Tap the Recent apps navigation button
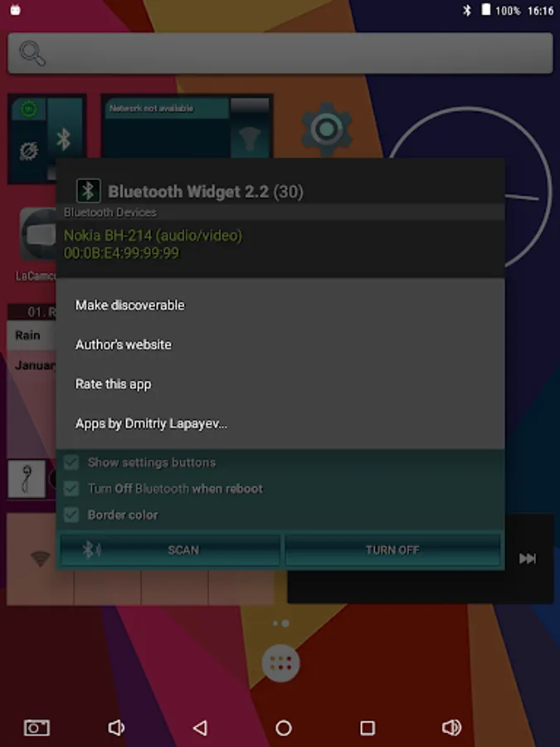Screen dimensions: 560x747 [368, 727]
